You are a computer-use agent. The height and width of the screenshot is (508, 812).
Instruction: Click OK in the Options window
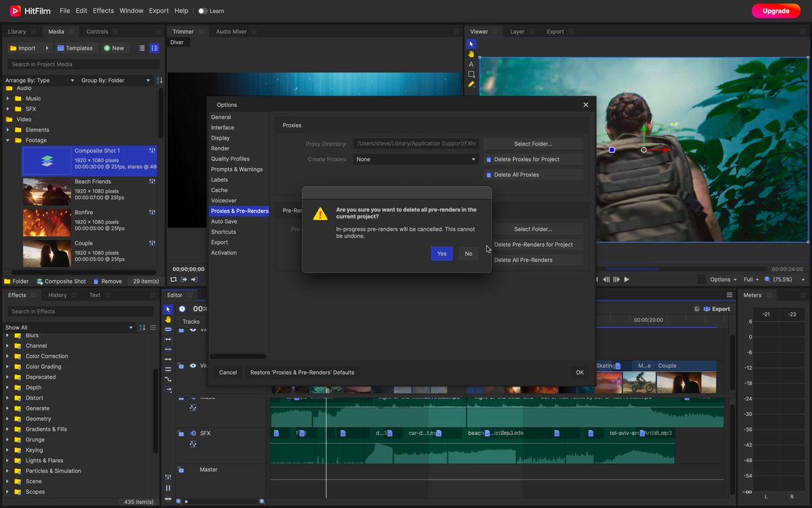pyautogui.click(x=580, y=373)
